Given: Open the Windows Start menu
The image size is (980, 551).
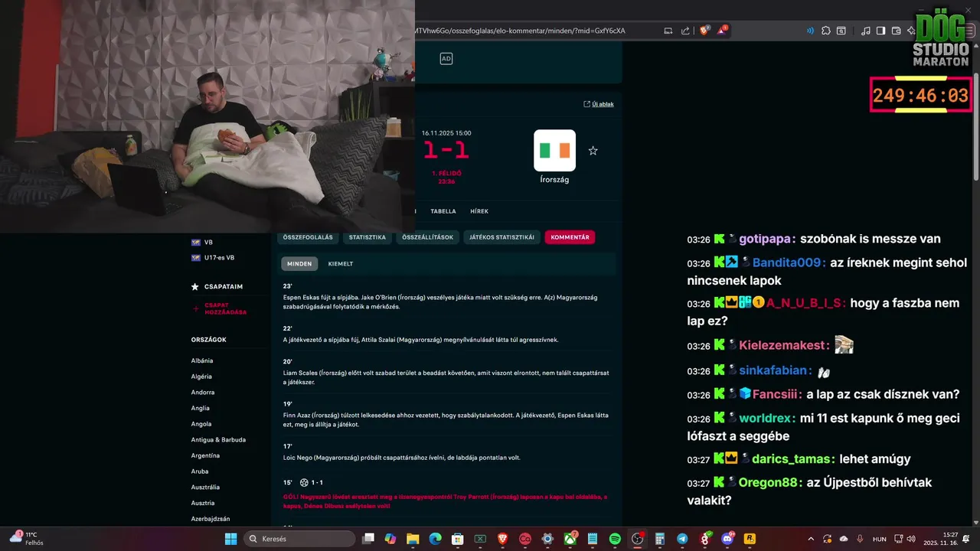Looking at the screenshot, I should point(230,539).
